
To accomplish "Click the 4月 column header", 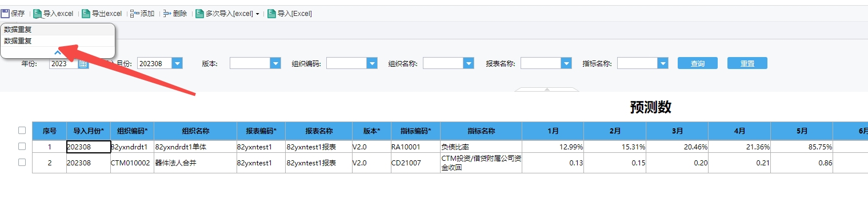I will [x=739, y=131].
